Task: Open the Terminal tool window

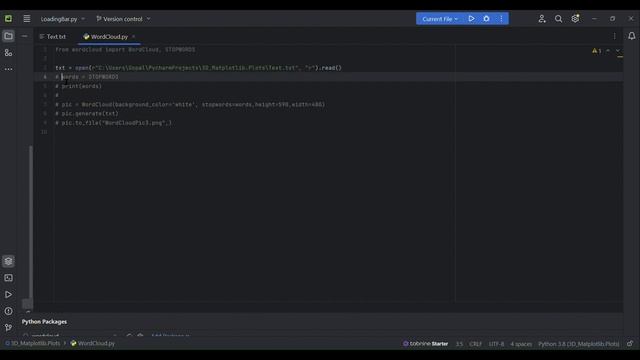Action: pos(8,278)
